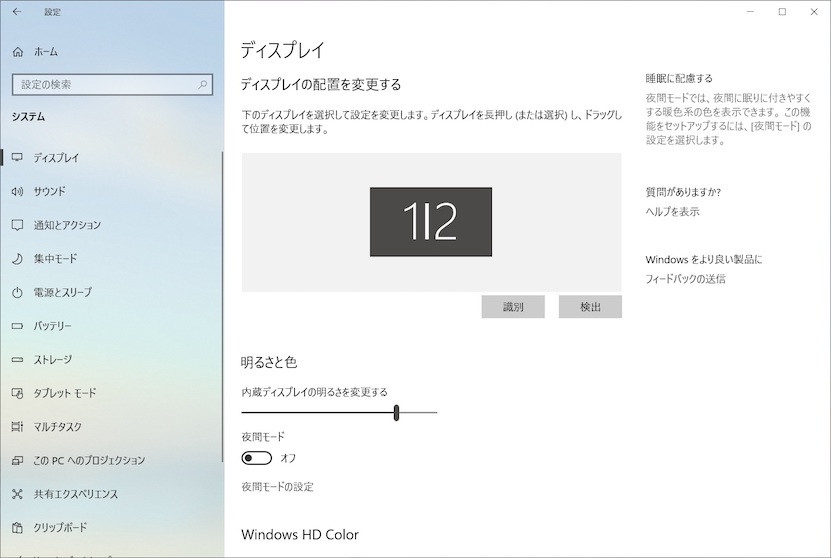Click the ディスプレイ monitor icon in sidebar
831x558 pixels.
click(17, 157)
